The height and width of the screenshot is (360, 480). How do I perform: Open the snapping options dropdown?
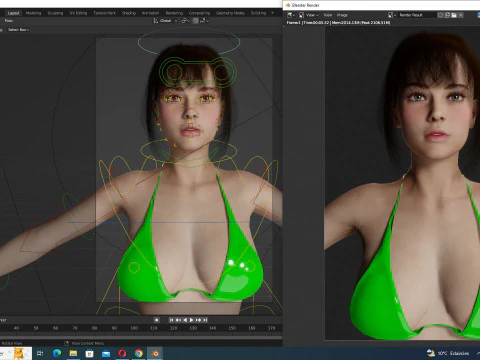(x=204, y=21)
